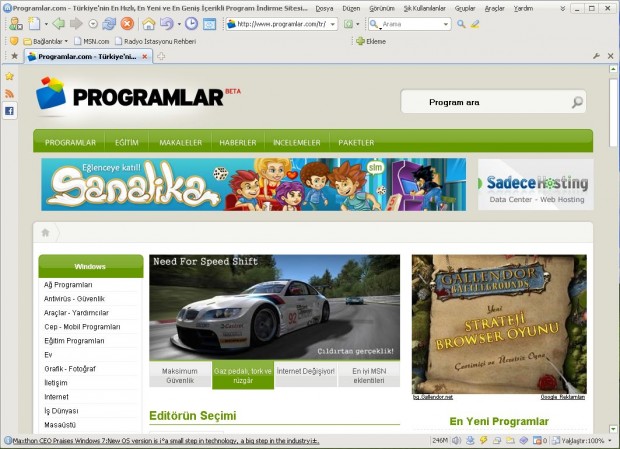Click the orange stop loading button
Viewport: 620px width, 449px height.
[127, 24]
